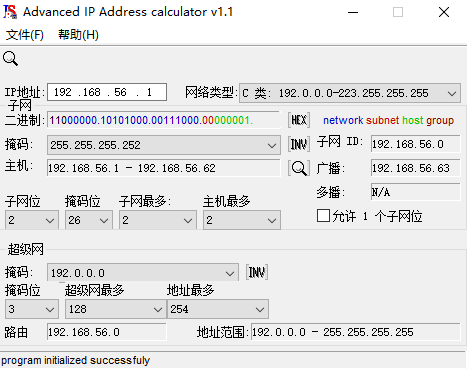Viewport: 467px width, 369px height.
Task: Click the 广播 field 192.168.56.63
Action: tap(415, 168)
